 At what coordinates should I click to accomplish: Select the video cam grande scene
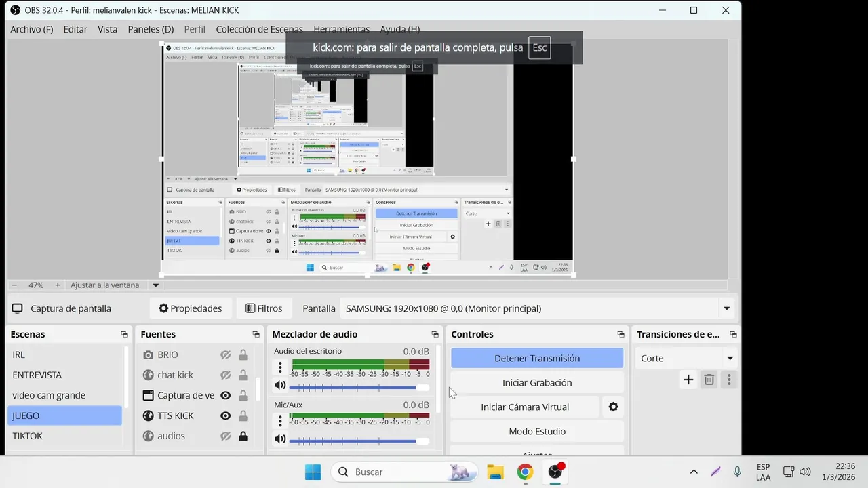click(x=65, y=395)
